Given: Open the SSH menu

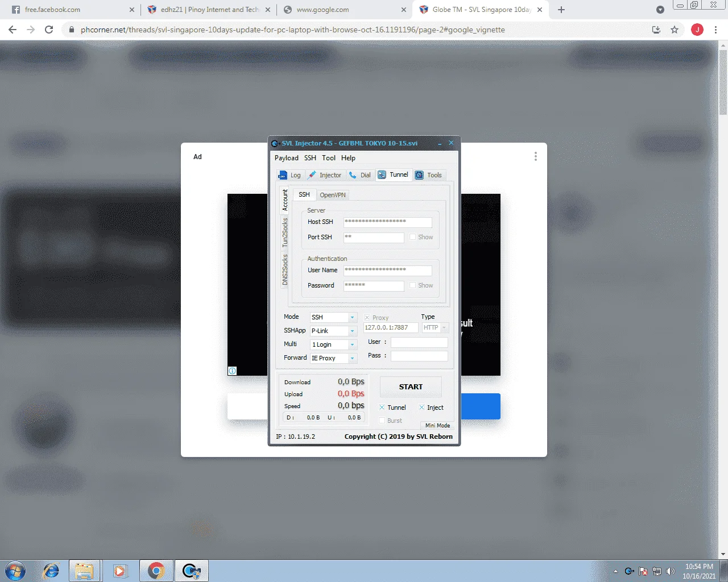Looking at the screenshot, I should tap(310, 158).
